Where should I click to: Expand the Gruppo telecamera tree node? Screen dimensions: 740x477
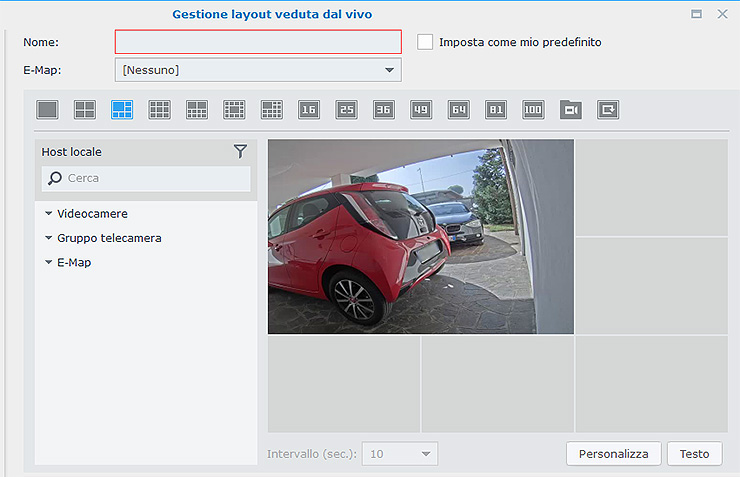click(49, 238)
